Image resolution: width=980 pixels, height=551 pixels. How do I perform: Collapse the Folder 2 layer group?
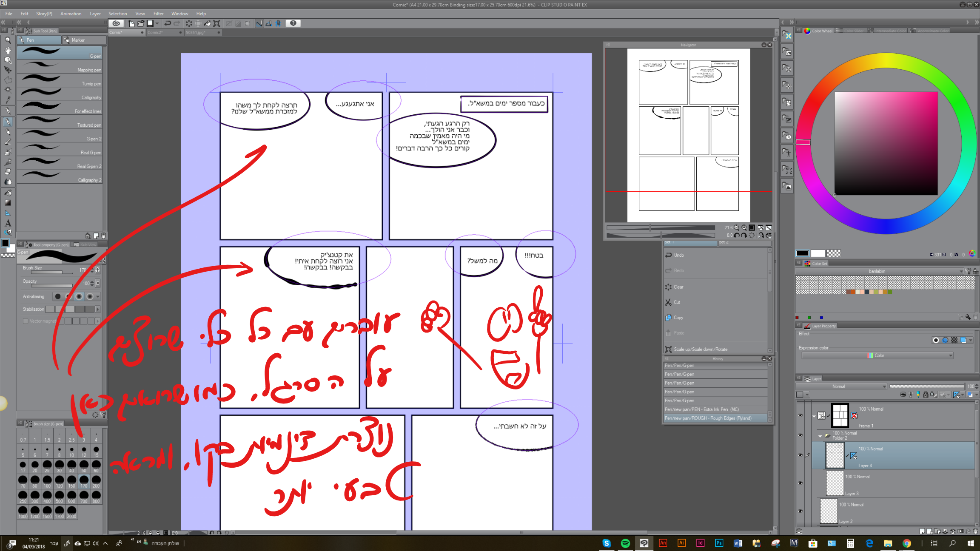coord(820,436)
